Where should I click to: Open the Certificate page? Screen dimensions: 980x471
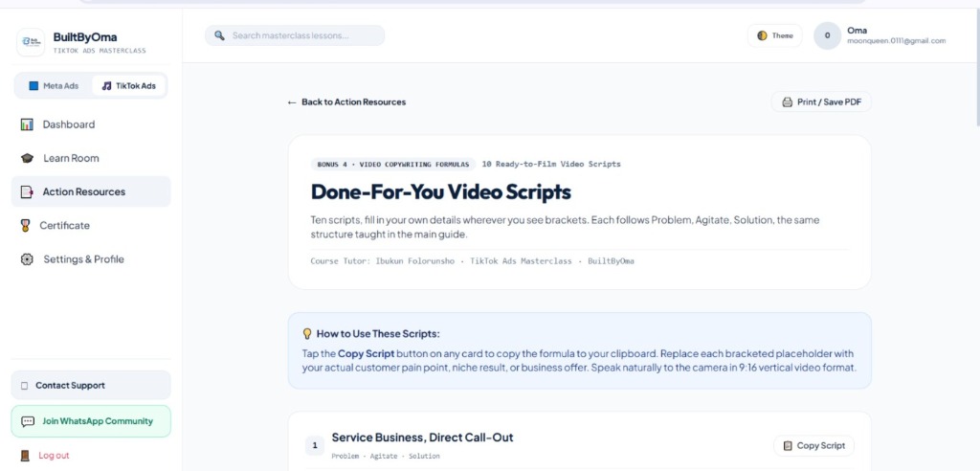91,226
